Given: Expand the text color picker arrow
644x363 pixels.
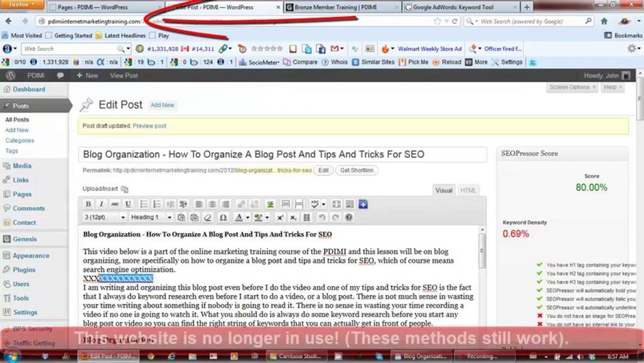Looking at the screenshot, I should (248, 217).
